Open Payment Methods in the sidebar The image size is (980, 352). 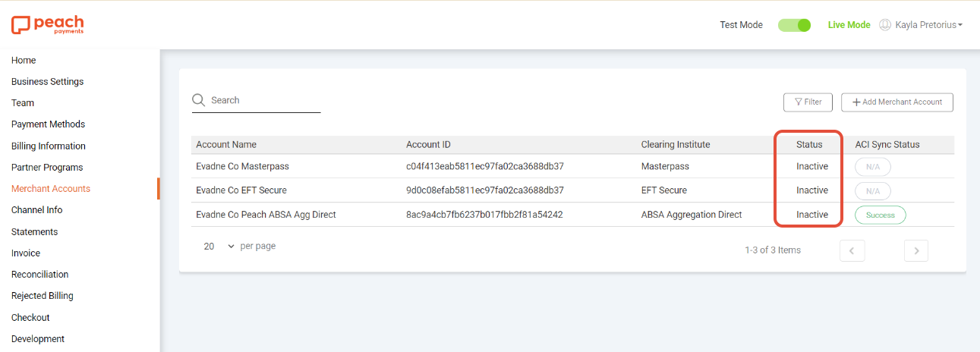[x=49, y=124]
